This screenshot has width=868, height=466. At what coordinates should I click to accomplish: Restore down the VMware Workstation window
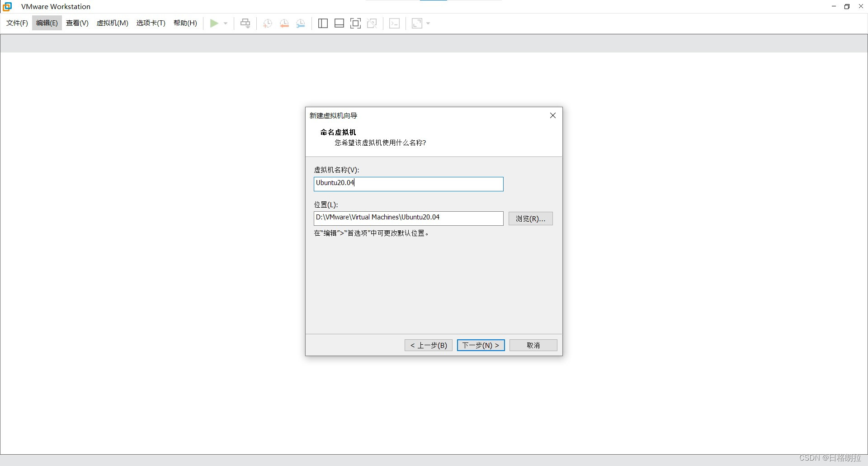[x=847, y=6]
